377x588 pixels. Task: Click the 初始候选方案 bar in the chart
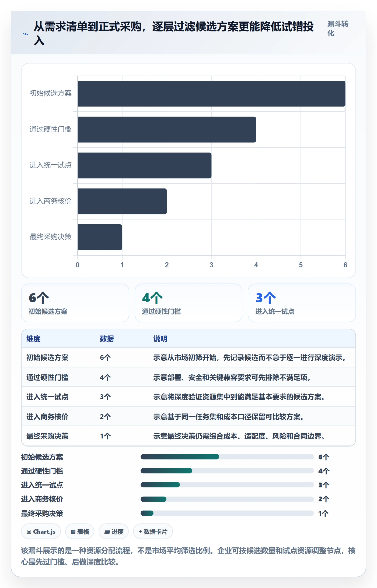[x=211, y=94]
